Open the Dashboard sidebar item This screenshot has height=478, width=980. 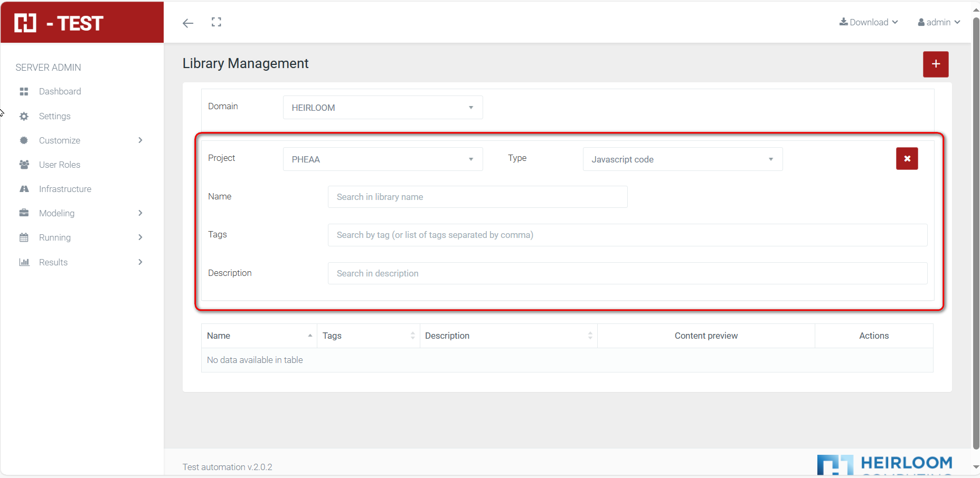[60, 91]
